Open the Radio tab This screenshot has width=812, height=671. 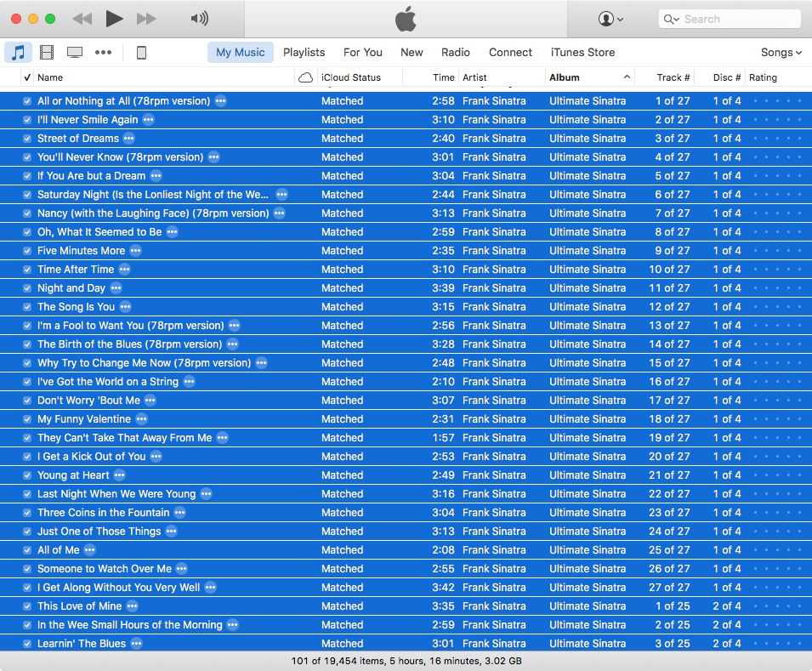pos(456,53)
